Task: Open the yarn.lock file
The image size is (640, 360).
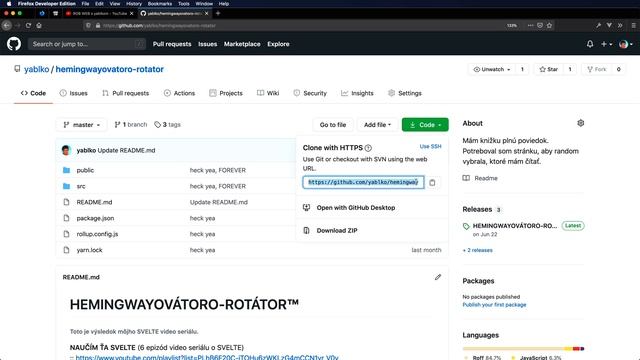Action: (89, 250)
